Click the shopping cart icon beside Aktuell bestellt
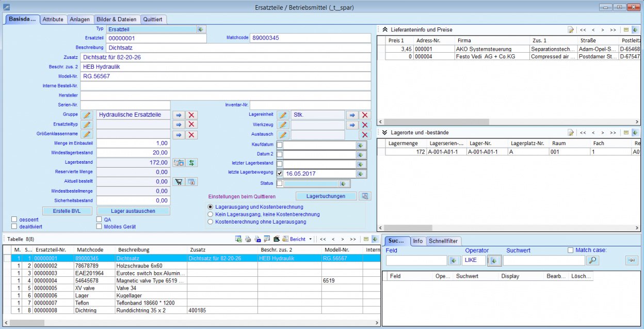644x329 pixels. point(179,181)
